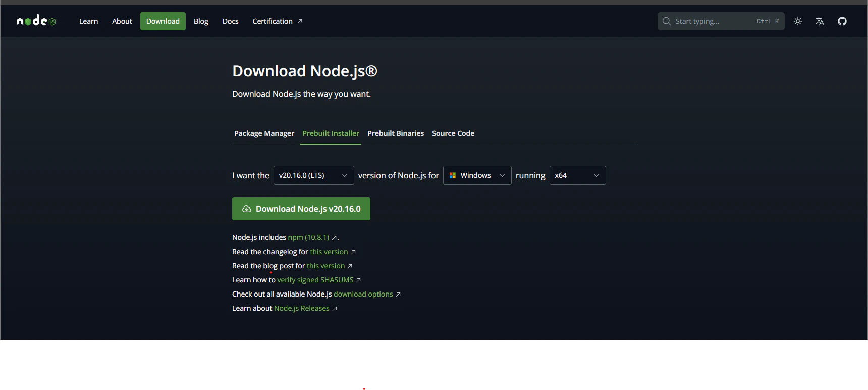Click the 'Learn how to' text

tap(254, 280)
